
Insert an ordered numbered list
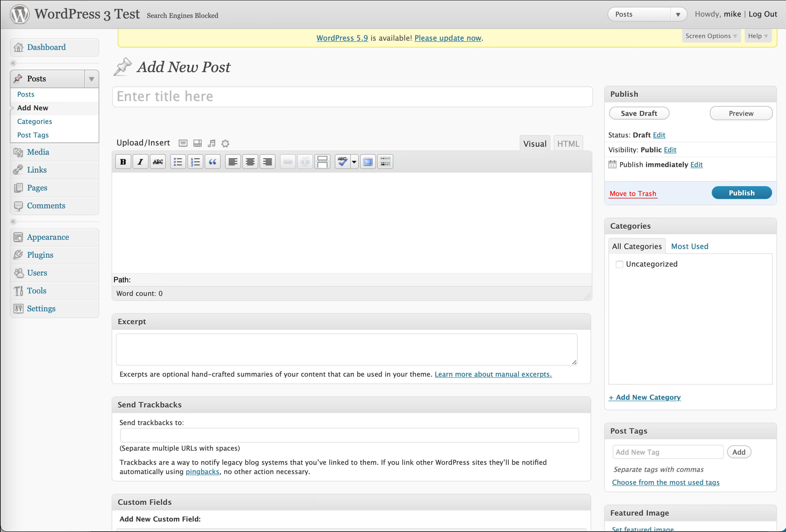click(x=195, y=162)
